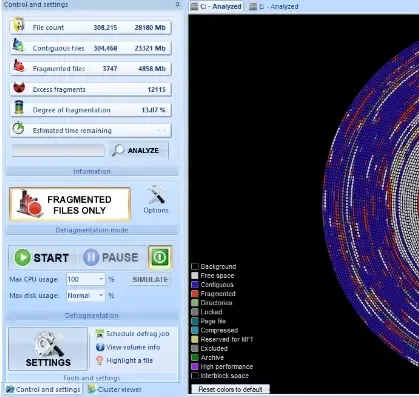Click the Fragmented files row icon
This screenshot has width=419, height=397.
pyautogui.click(x=19, y=66)
